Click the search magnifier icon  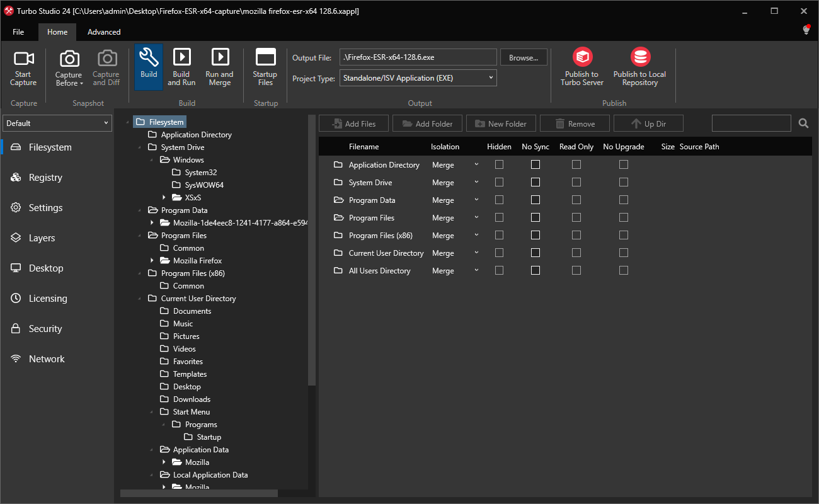pyautogui.click(x=803, y=123)
